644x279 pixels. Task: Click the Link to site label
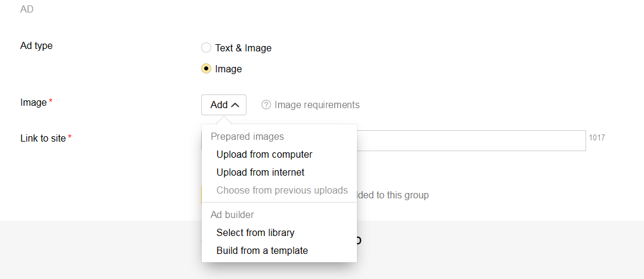click(x=43, y=138)
